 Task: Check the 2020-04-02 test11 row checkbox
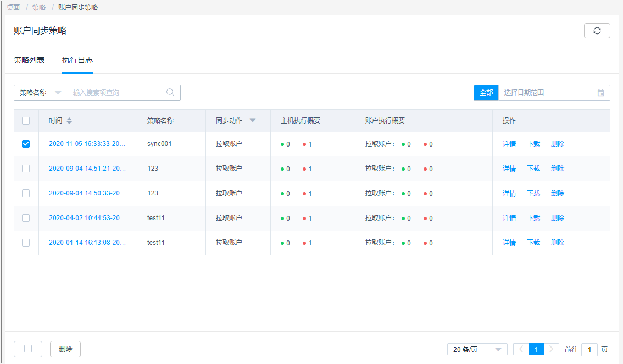26,218
